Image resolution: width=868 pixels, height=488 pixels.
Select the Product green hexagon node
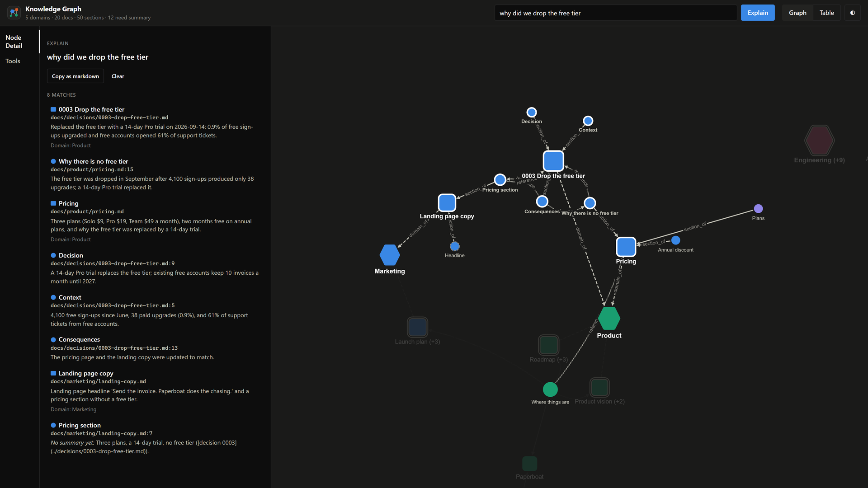pyautogui.click(x=609, y=319)
